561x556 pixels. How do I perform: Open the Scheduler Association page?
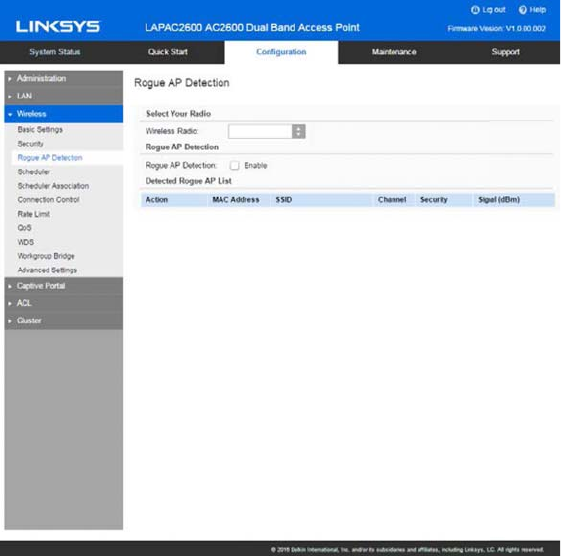[53, 186]
